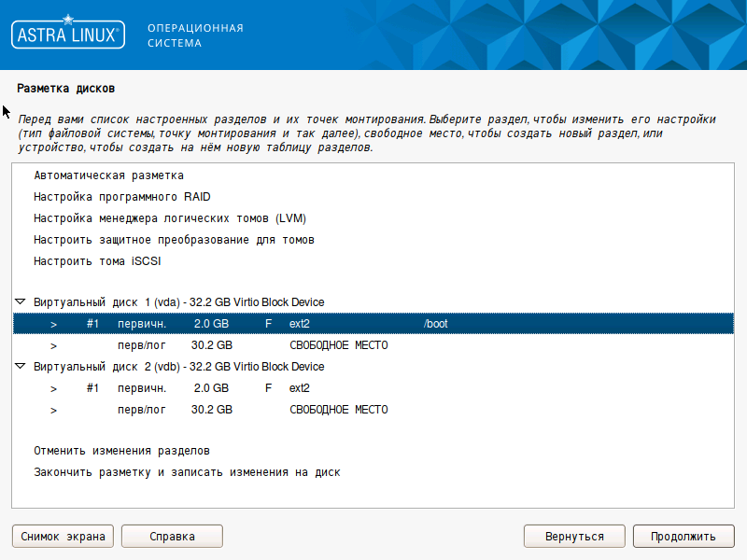Expand arrow of vdb free space row
747x560 pixels.
tap(54, 410)
